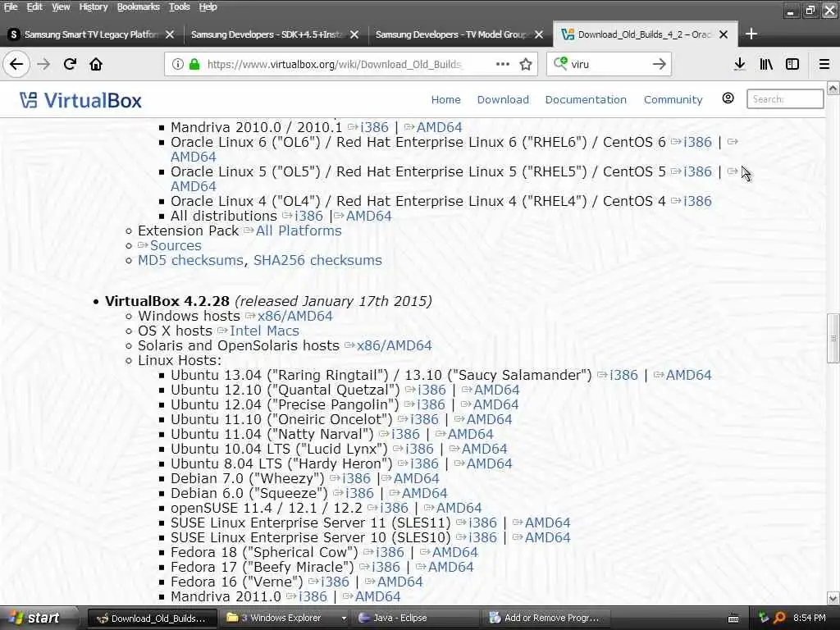Click the on-screen keyboard icon in taskbar
840x630 pixels.
733,619
